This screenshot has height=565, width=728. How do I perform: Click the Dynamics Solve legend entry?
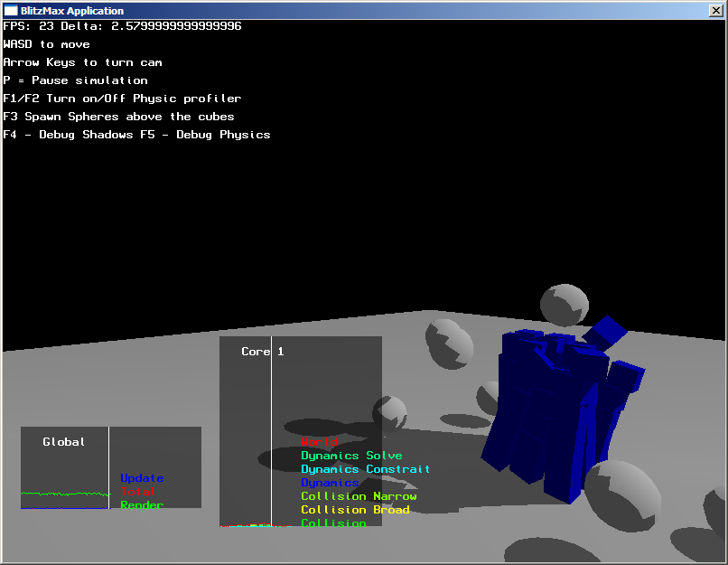click(x=351, y=456)
